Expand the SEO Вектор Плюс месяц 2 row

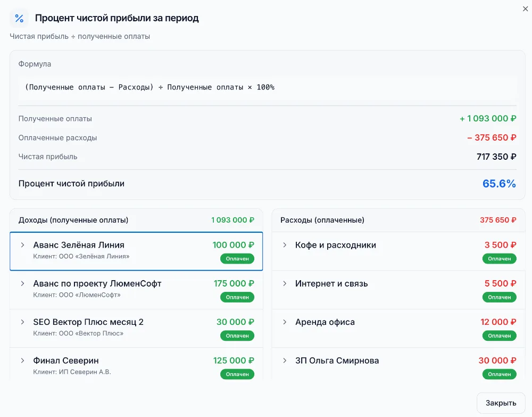pos(22,322)
